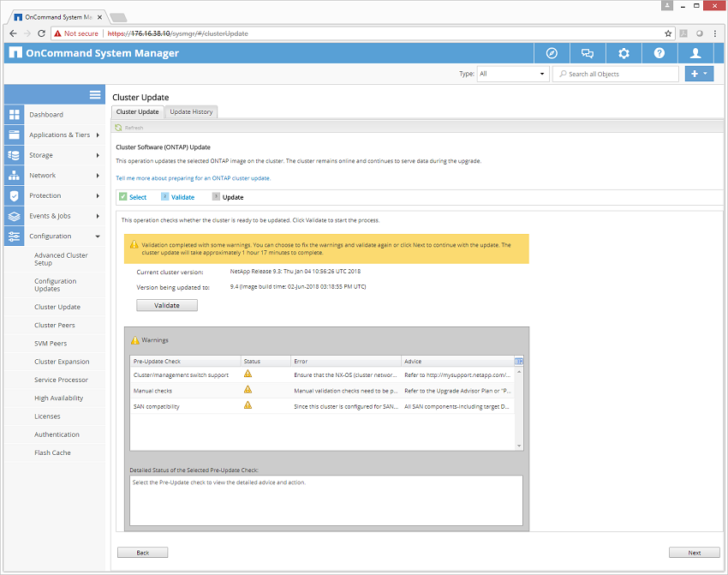Open Licenses in sidebar
This screenshot has width=728, height=575.
[47, 416]
